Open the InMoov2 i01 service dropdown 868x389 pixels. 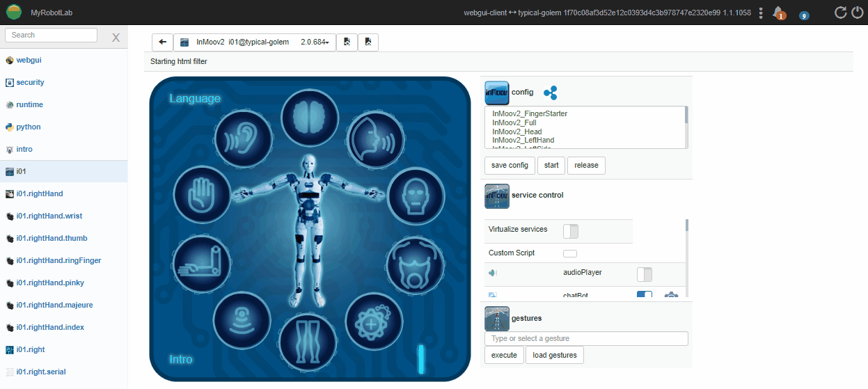point(255,42)
